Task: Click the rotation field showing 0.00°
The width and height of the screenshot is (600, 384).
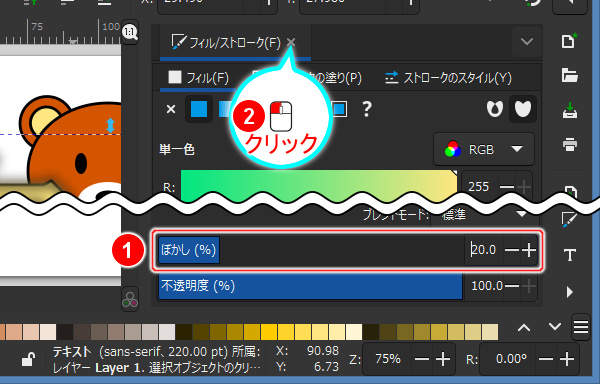Action: click(510, 359)
